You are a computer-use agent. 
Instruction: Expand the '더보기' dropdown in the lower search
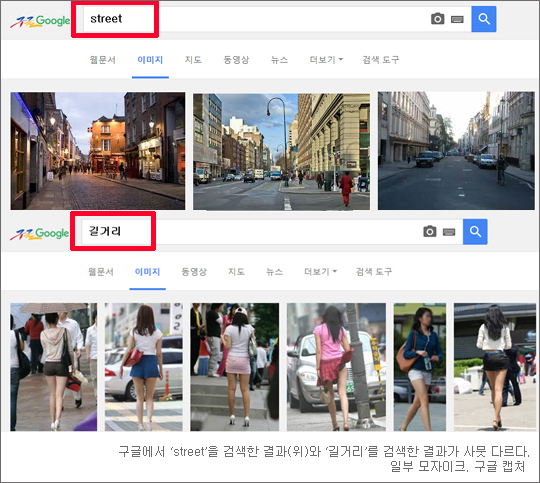[x=320, y=271]
